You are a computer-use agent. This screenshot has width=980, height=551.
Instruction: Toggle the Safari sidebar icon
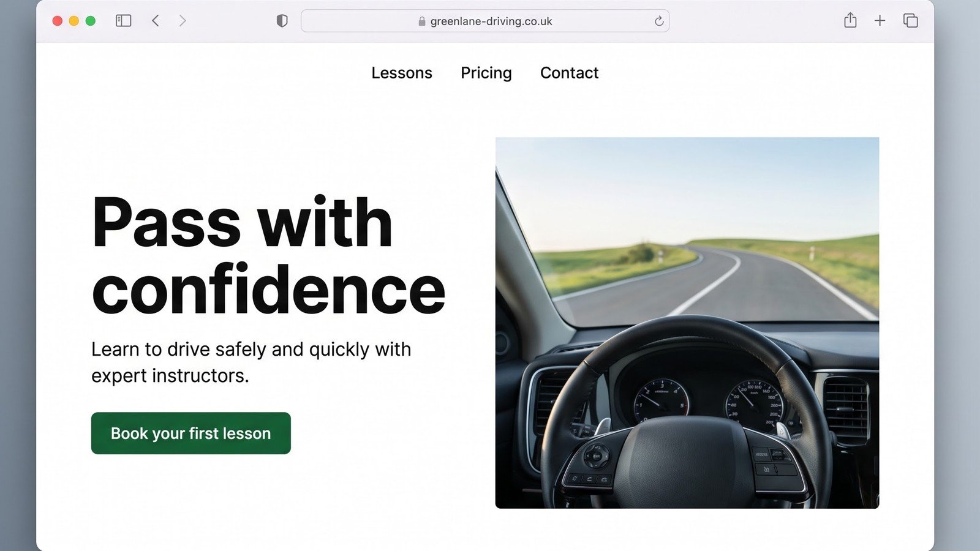click(124, 21)
